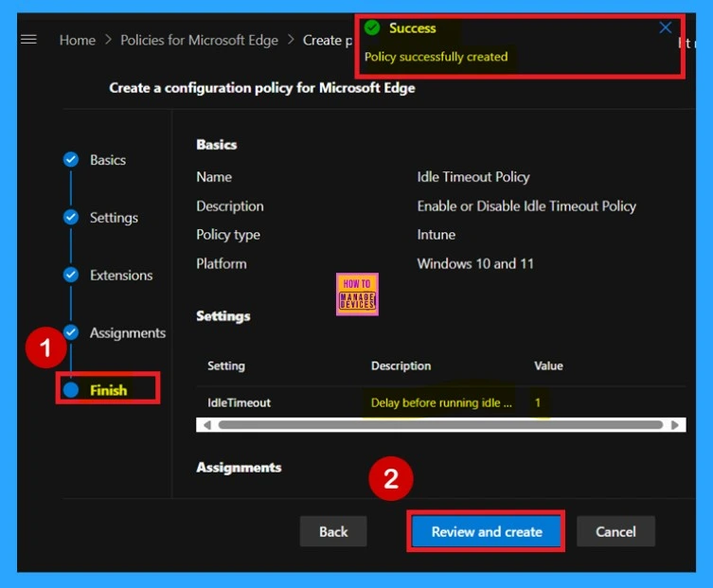
Task: Click the Assignments section heading
Action: point(239,468)
